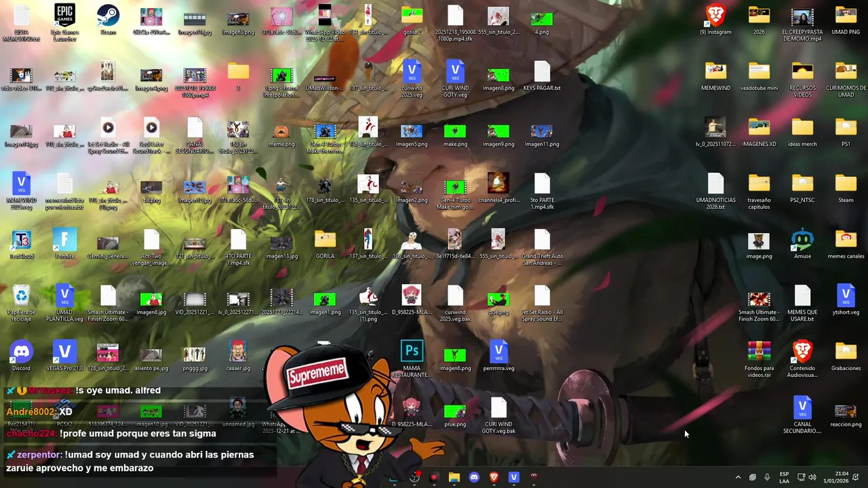
Task: Open the CURIMOMOS DE UMAD folder
Action: (x=846, y=79)
